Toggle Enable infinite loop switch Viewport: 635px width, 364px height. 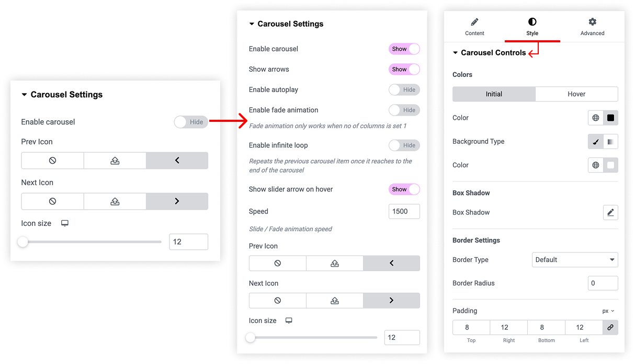coord(404,145)
